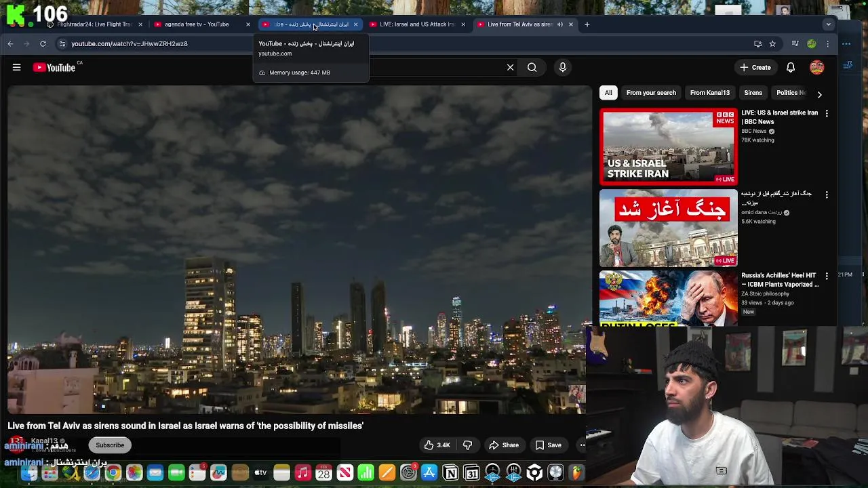868x488 pixels.
Task: Go back in Chrome browser history
Action: [10, 43]
